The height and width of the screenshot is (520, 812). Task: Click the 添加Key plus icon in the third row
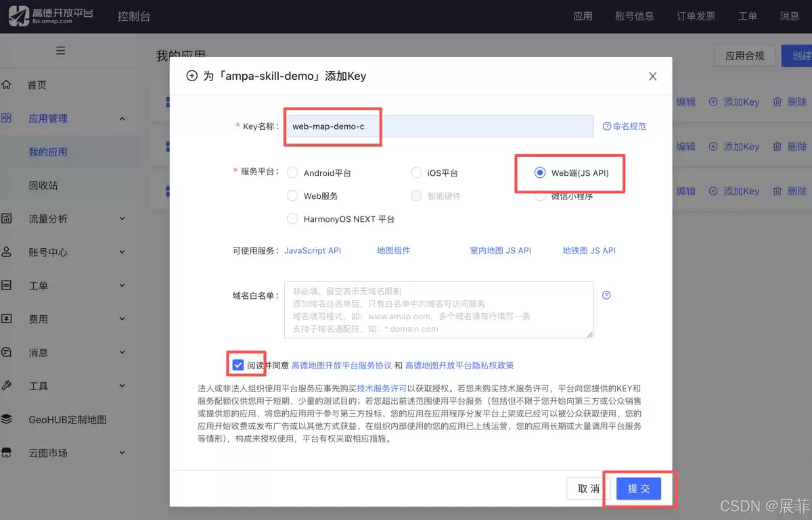point(713,191)
